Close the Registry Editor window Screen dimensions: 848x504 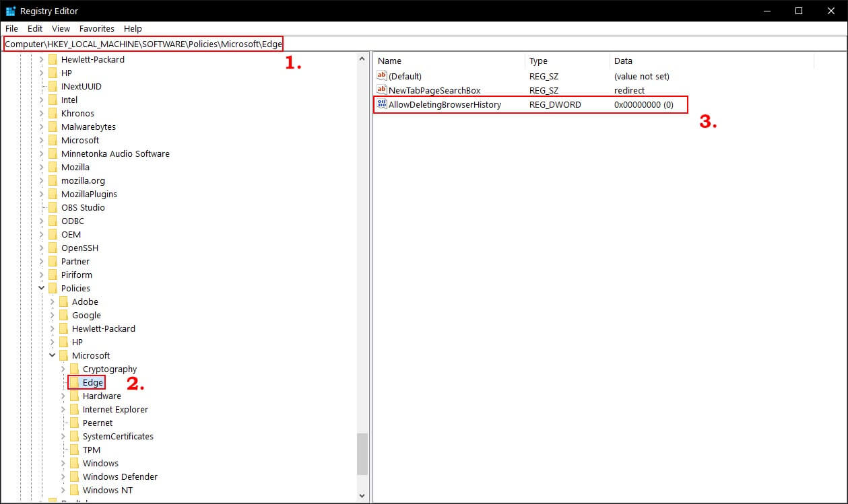pos(830,11)
